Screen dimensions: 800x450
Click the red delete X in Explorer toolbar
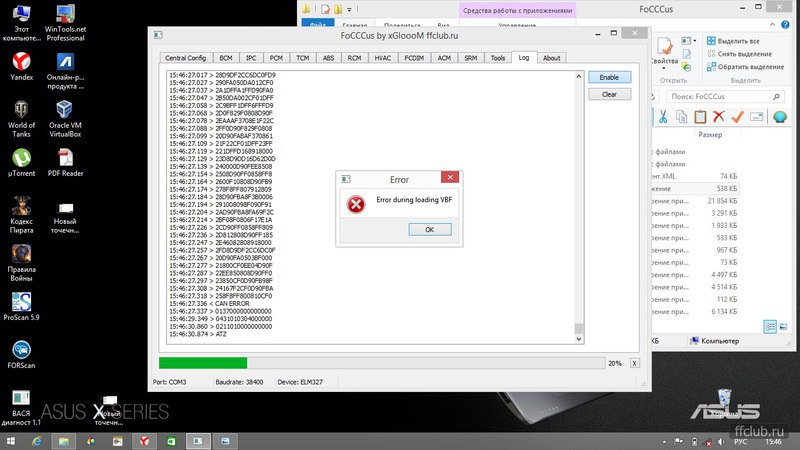pos(718,117)
